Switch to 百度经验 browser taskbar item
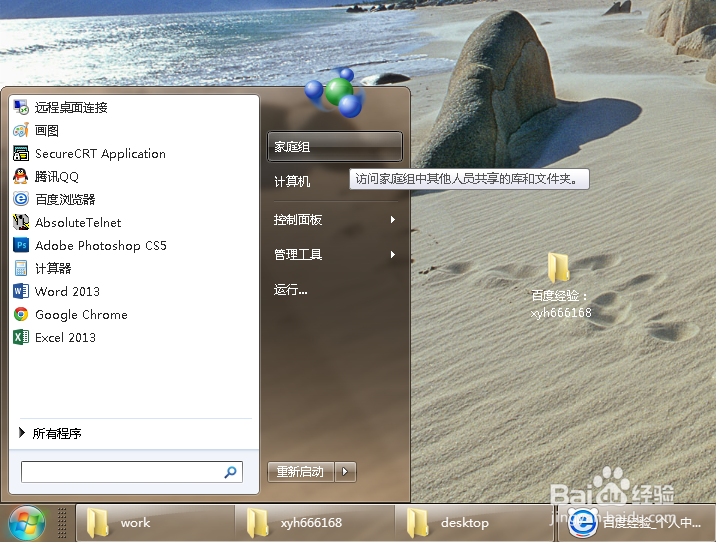The height and width of the screenshot is (542, 716). [637, 523]
